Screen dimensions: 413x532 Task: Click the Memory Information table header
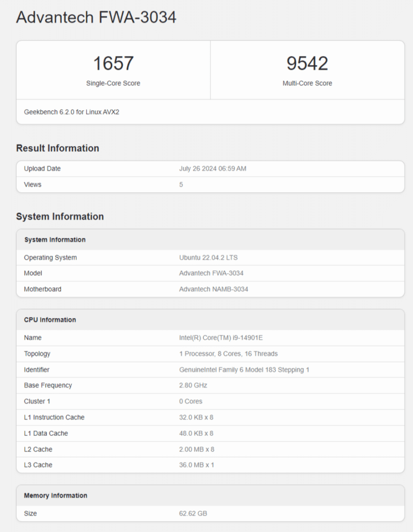pyautogui.click(x=56, y=495)
